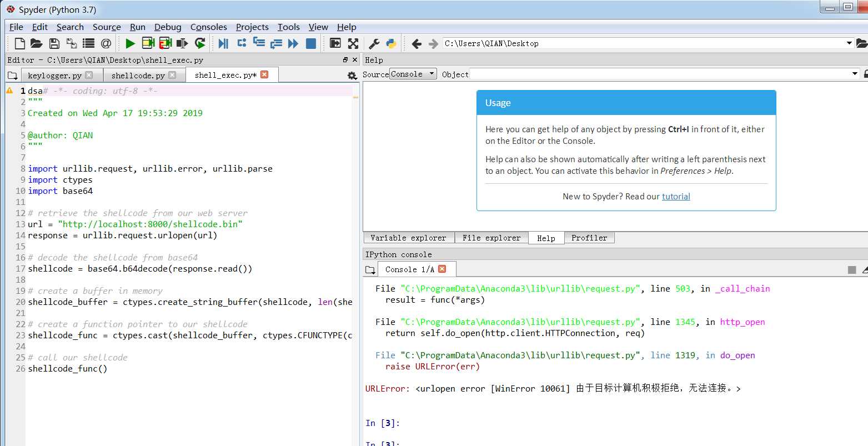Open the Search menu
The image size is (868, 446).
pyautogui.click(x=70, y=27)
